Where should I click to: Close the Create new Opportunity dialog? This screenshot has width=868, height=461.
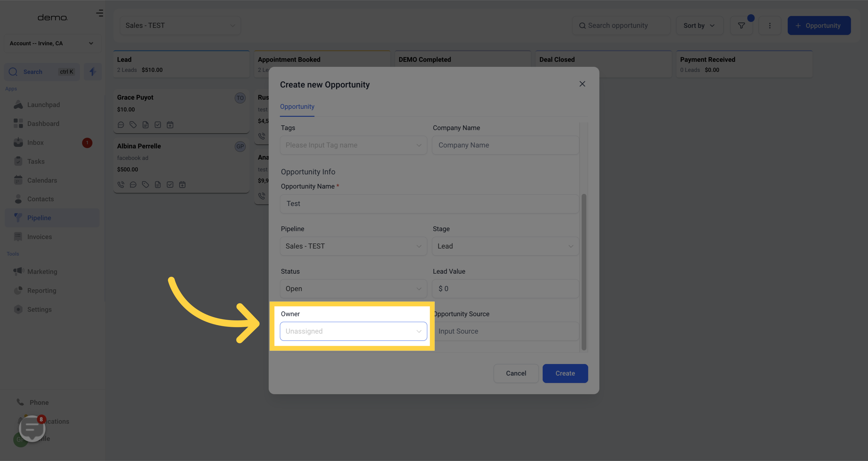[x=582, y=84]
